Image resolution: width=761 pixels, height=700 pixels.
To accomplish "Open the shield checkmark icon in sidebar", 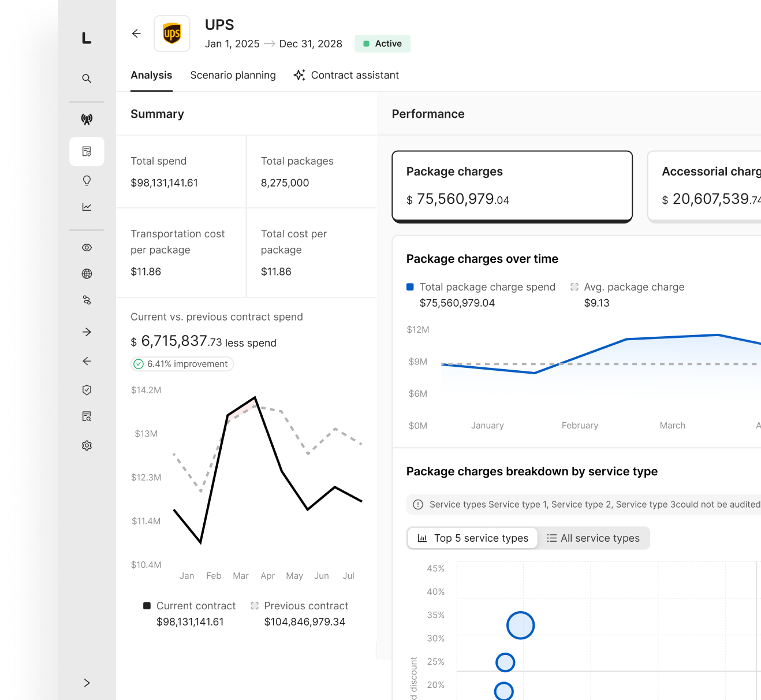I will click(87, 390).
